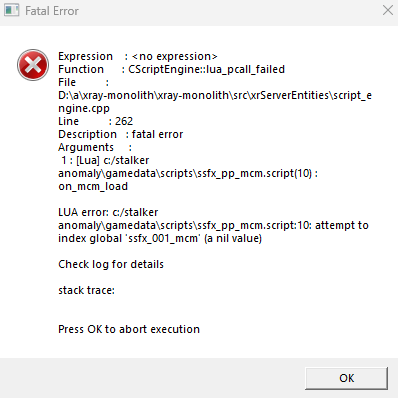The height and width of the screenshot is (398, 398).
Task: Click the 'Press OK to abort execution' text
Action: 129,329
